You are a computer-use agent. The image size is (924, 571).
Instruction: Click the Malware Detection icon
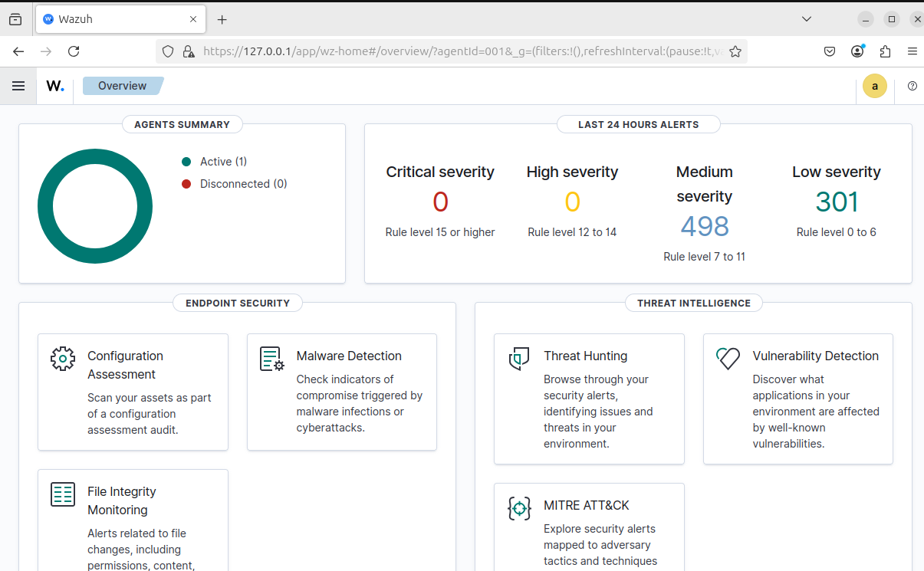coord(272,359)
